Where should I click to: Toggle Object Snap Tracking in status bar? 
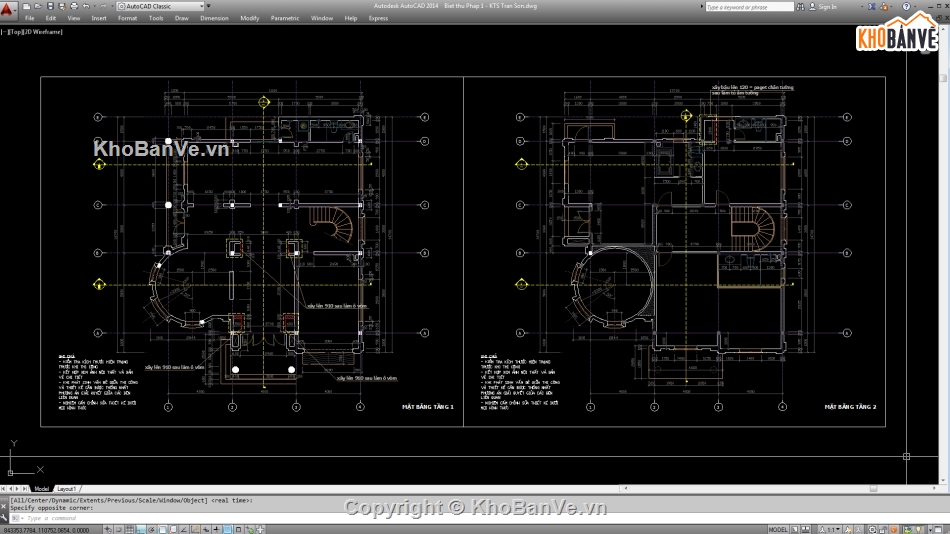click(x=184, y=529)
